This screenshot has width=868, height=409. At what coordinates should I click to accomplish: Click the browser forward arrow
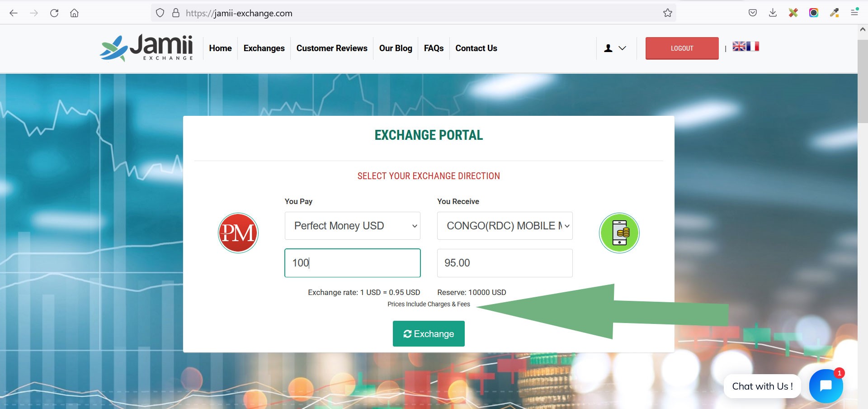[x=34, y=13]
